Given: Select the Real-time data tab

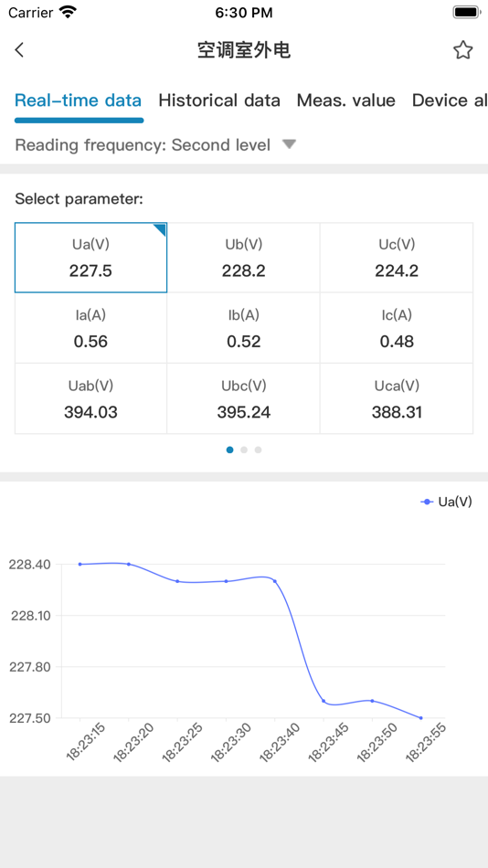Looking at the screenshot, I should click(78, 101).
